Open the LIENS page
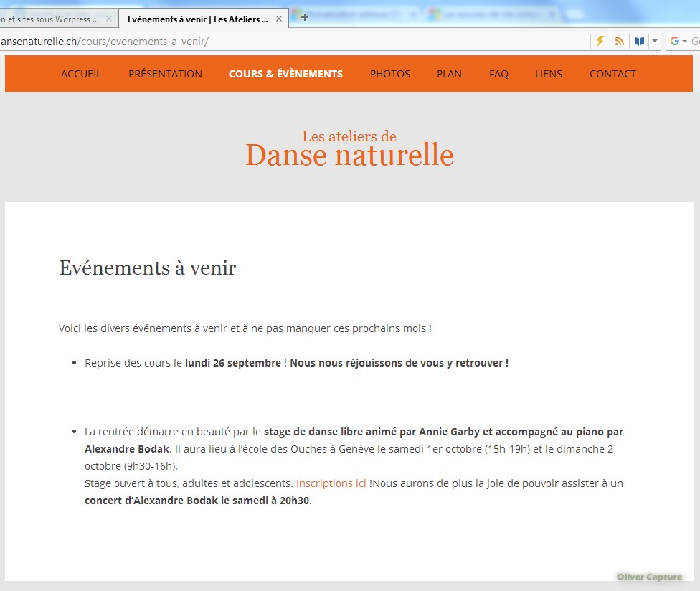Viewport: 700px width, 591px height. pyautogui.click(x=549, y=74)
